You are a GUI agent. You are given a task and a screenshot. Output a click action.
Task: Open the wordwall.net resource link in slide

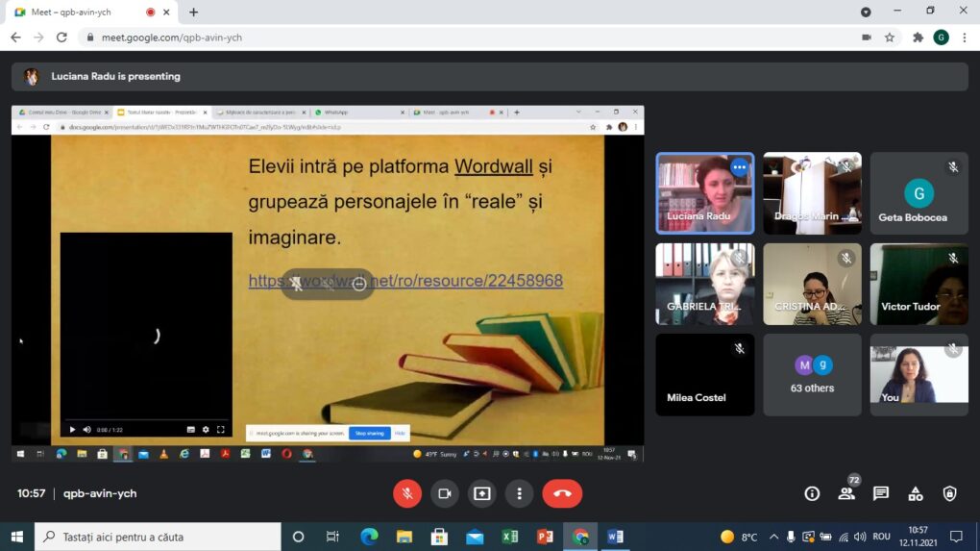pyautogui.click(x=405, y=280)
